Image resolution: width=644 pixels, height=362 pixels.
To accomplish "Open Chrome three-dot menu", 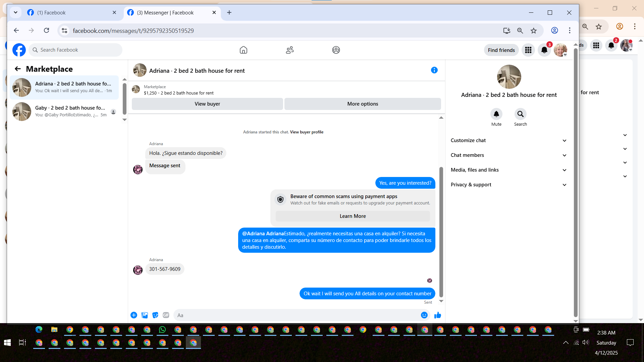I will [570, 31].
